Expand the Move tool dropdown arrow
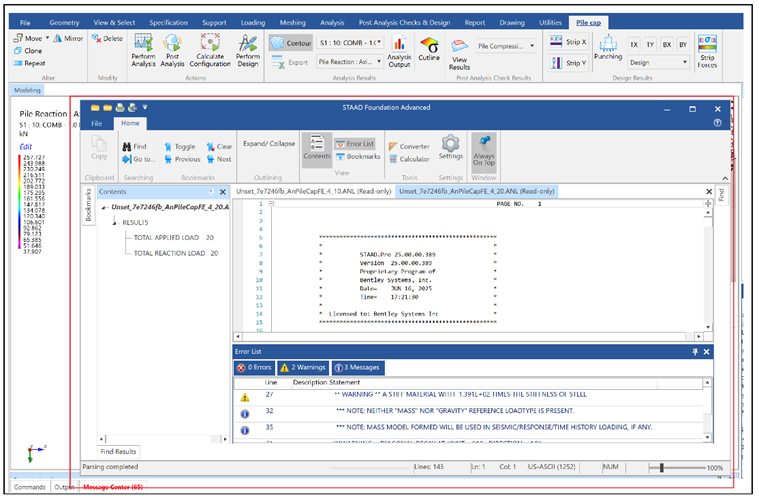 click(47, 38)
